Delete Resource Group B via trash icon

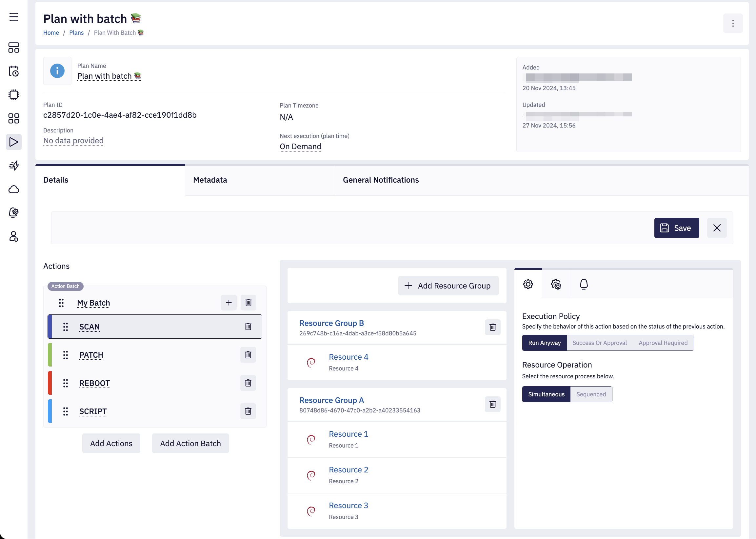[x=492, y=327]
